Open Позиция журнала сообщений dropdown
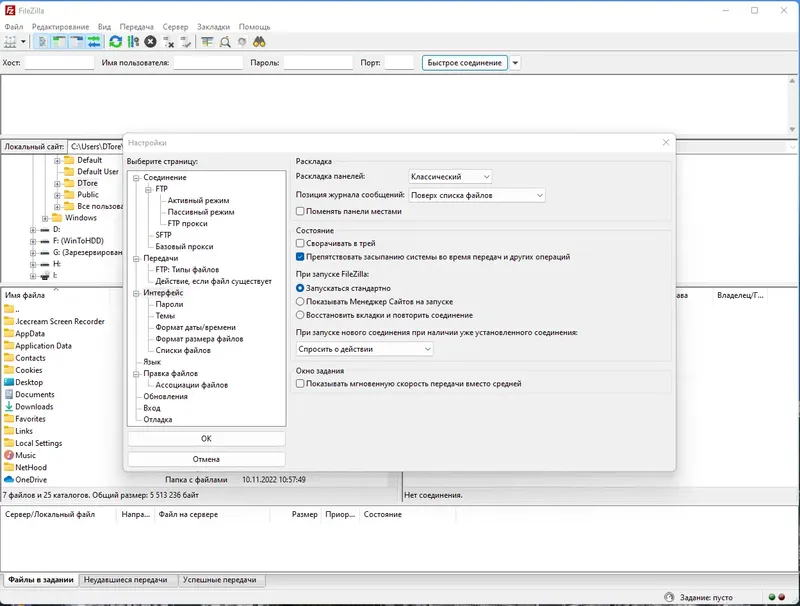 coord(477,195)
